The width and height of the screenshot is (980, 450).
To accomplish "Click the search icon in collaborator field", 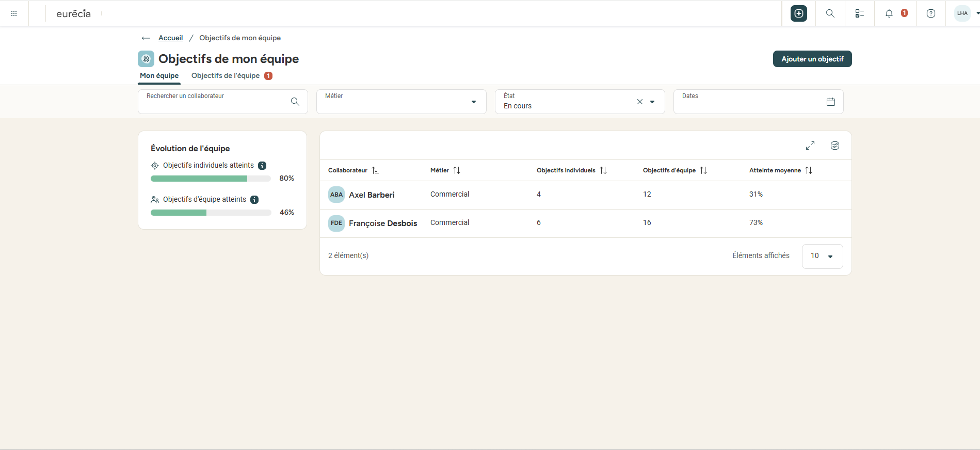I will pyautogui.click(x=295, y=102).
